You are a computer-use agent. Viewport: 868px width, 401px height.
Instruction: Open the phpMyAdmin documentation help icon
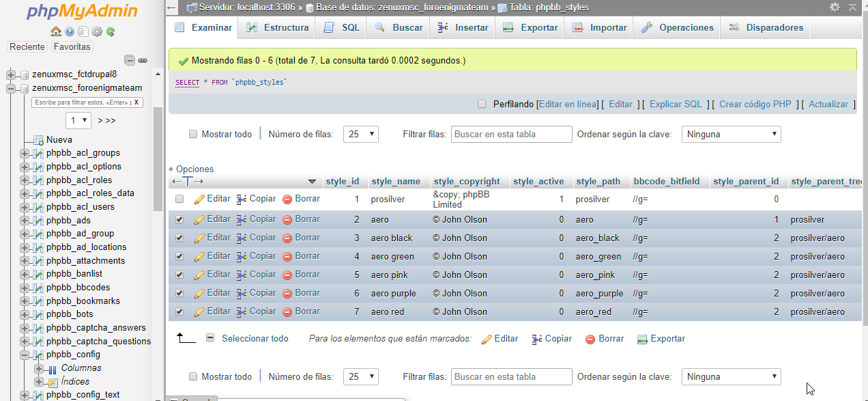tap(70, 31)
